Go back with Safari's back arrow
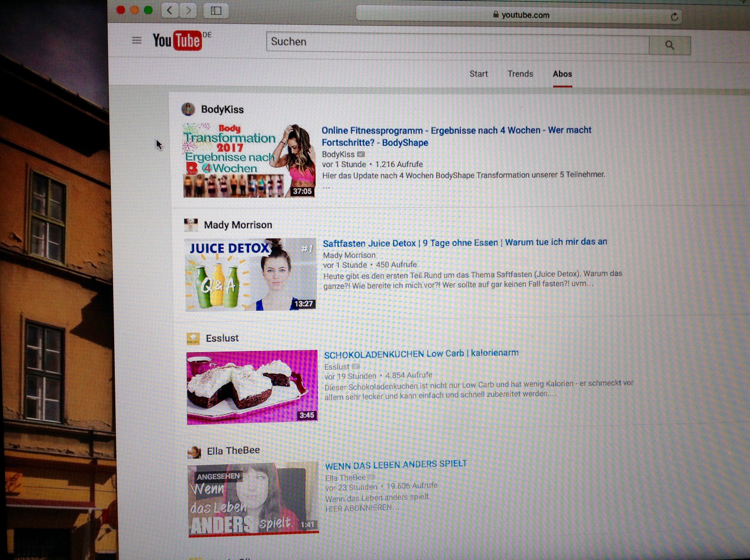 click(170, 10)
